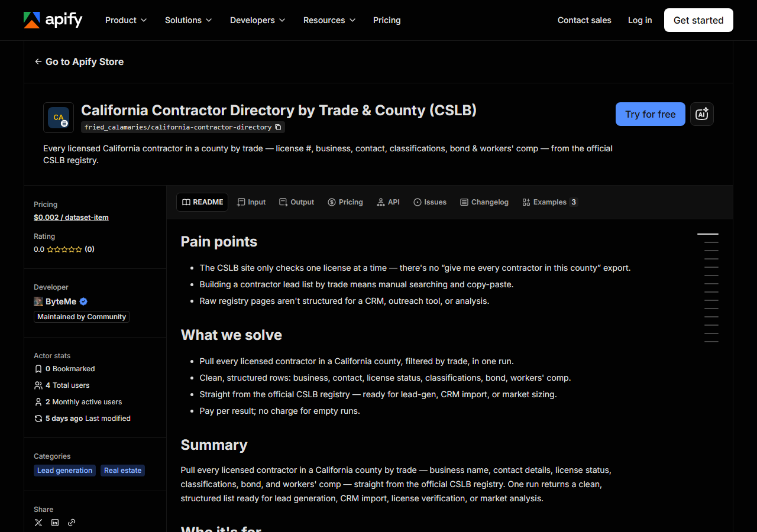The height and width of the screenshot is (532, 757).
Task: Click the first table-of-contents marker line
Action: point(708,234)
